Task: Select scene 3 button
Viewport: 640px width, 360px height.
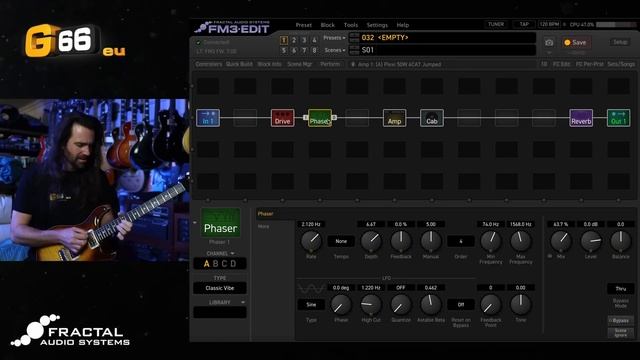Action: click(304, 40)
